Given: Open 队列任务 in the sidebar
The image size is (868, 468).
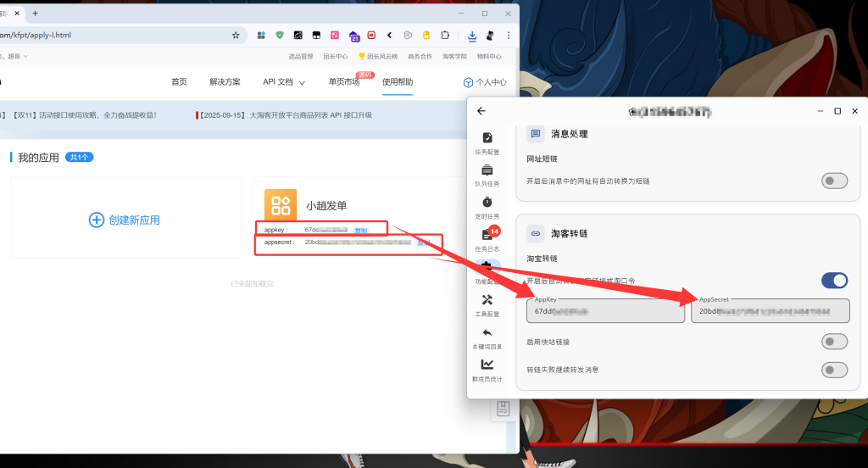Looking at the screenshot, I should click(x=487, y=175).
